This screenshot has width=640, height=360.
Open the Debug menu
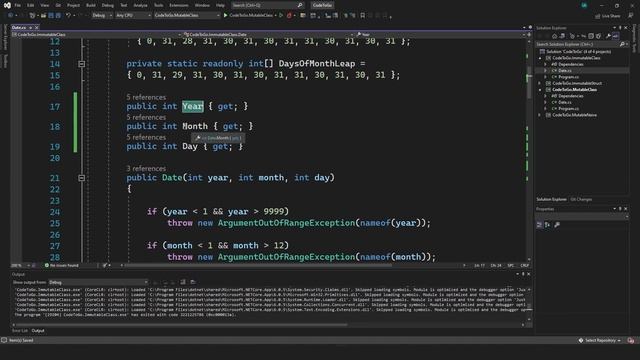(x=108, y=5)
